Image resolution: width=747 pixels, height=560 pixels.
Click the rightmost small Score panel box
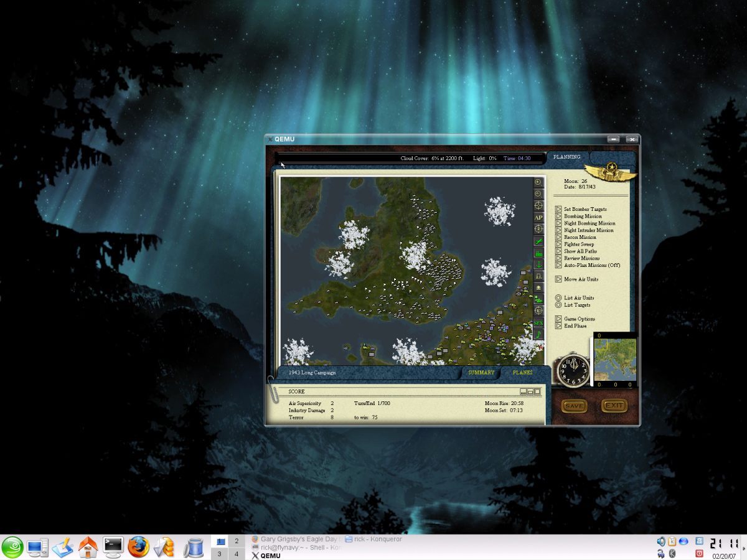point(537,391)
